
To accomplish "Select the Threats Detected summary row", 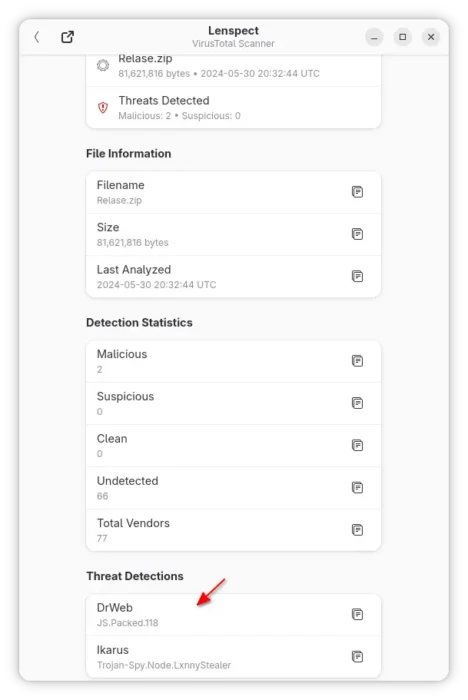I will 234,108.
